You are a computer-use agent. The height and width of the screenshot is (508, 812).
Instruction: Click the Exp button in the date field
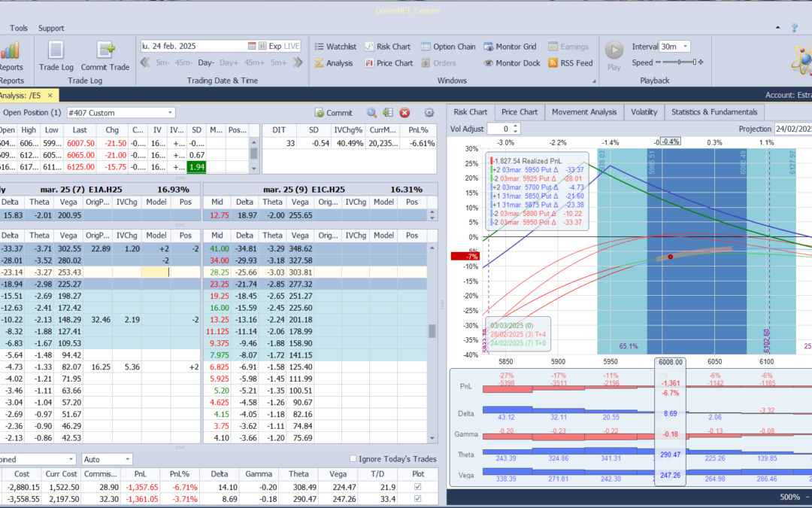[275, 46]
